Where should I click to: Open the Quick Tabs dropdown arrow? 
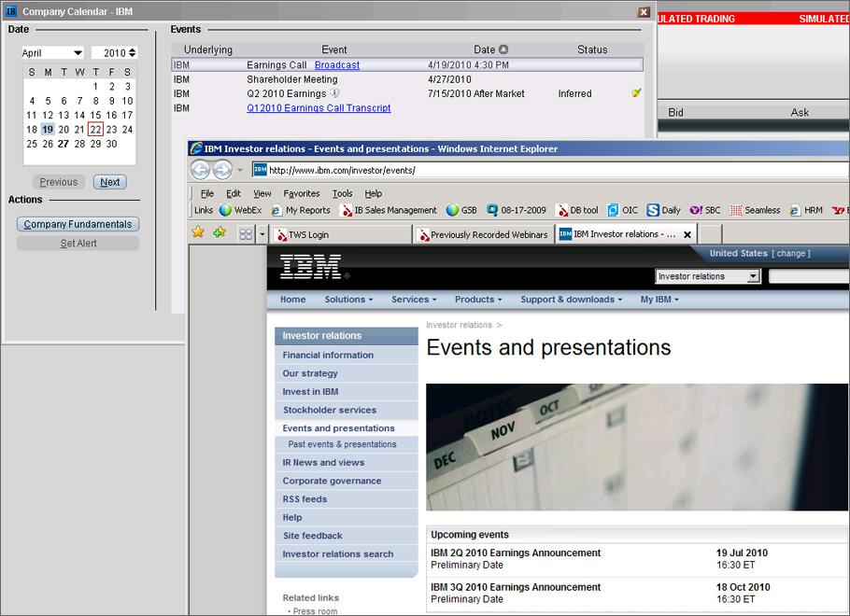point(262,234)
